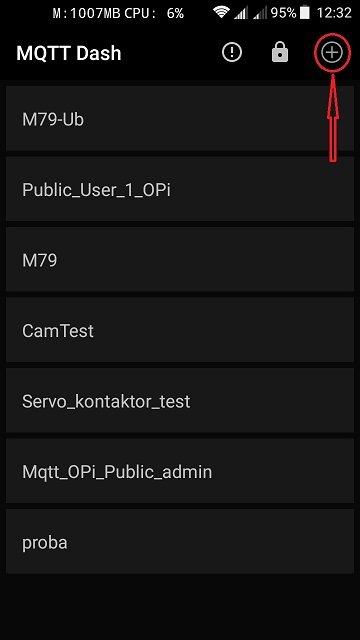Open the exclamation mark alert icon
This screenshot has width=360, height=640.
tap(232, 53)
